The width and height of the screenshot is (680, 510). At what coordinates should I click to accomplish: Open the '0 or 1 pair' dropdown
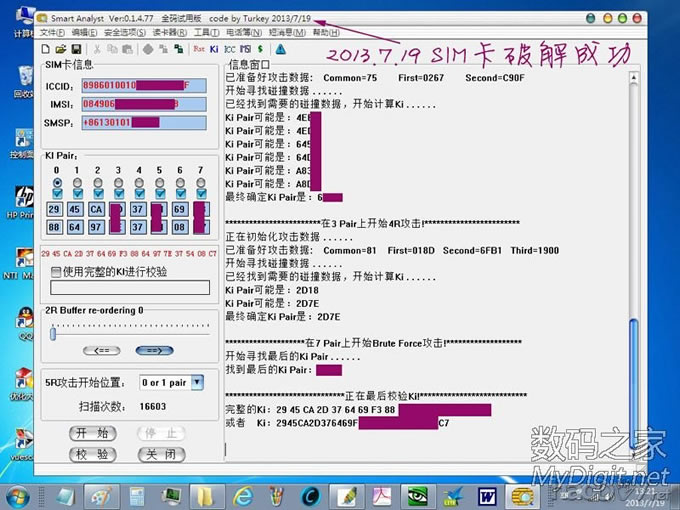[196, 382]
